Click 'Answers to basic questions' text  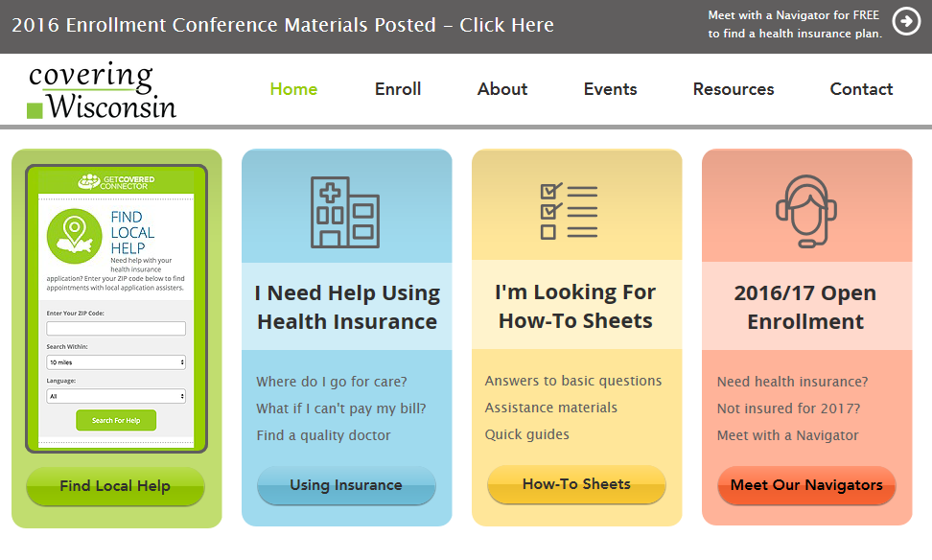click(573, 381)
